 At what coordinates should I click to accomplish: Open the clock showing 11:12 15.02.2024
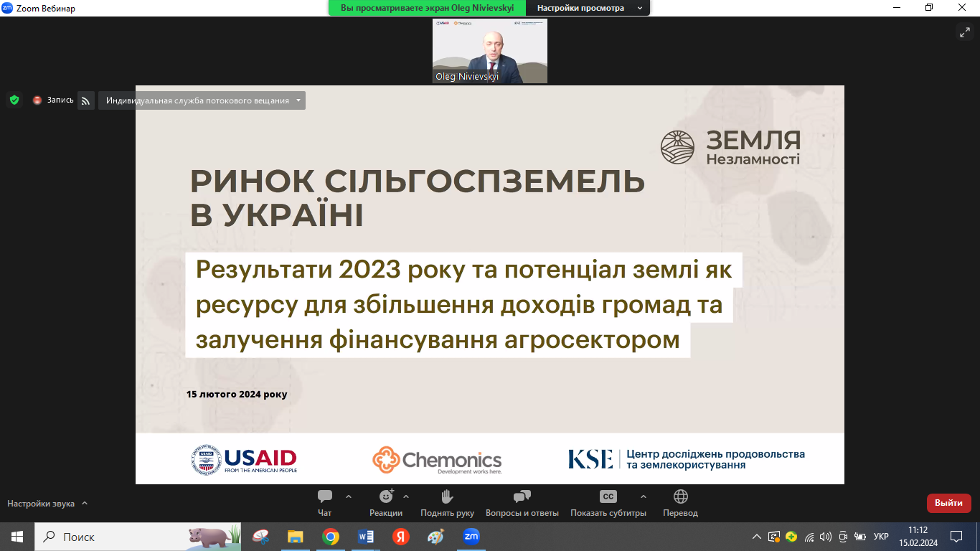point(918,537)
